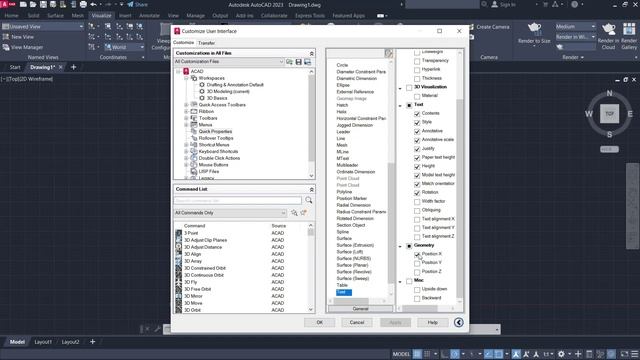The height and width of the screenshot is (360, 640).
Task: Click the OK button in dialog
Action: (x=320, y=322)
